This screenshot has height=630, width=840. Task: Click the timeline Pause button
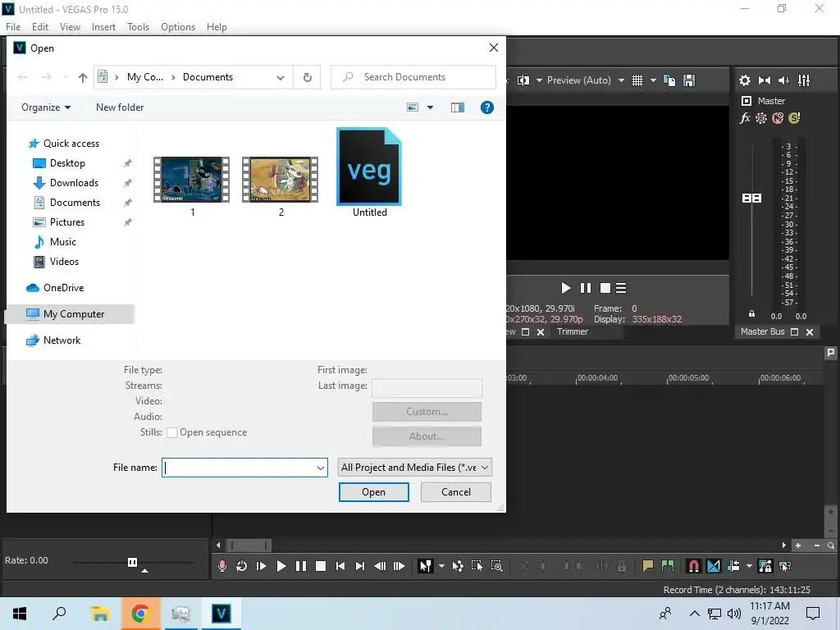(301, 566)
